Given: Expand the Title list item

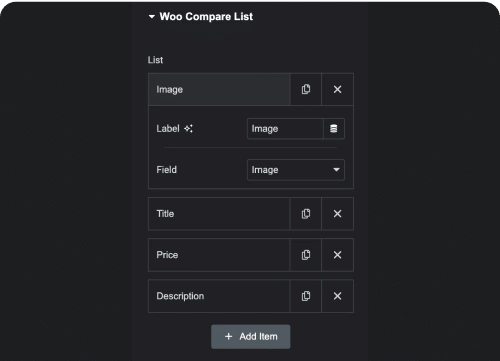Looking at the screenshot, I should pyautogui.click(x=219, y=214).
